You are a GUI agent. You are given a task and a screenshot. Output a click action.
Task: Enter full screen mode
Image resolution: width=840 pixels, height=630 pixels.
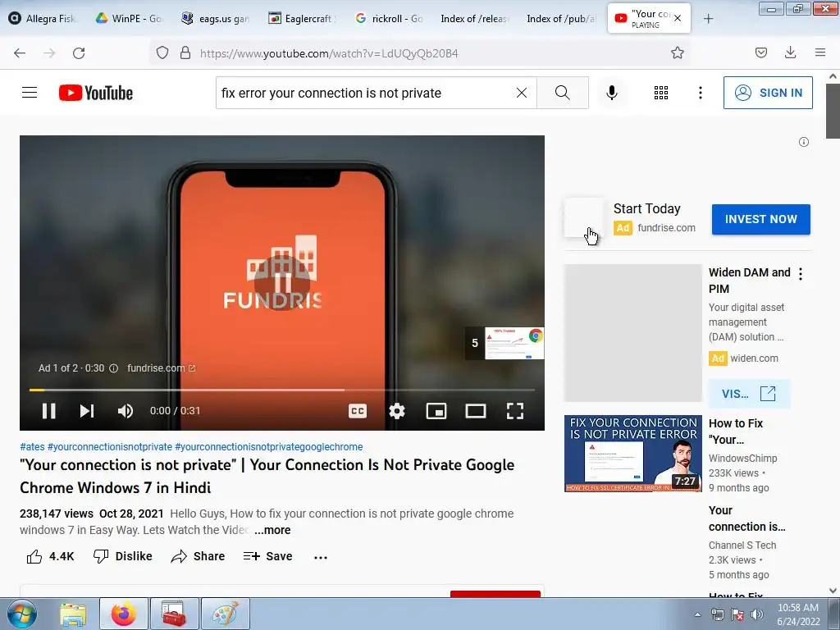point(515,411)
